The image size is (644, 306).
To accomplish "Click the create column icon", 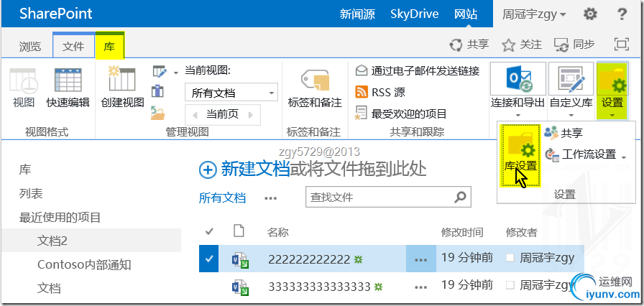I will [x=157, y=91].
